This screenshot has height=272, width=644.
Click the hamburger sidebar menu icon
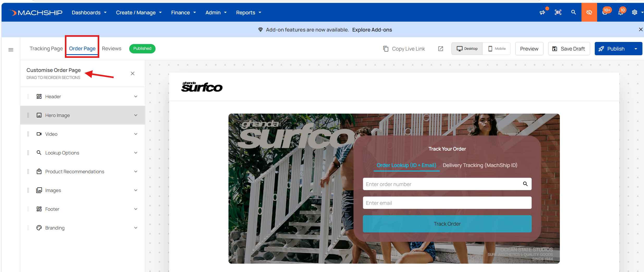click(x=11, y=50)
